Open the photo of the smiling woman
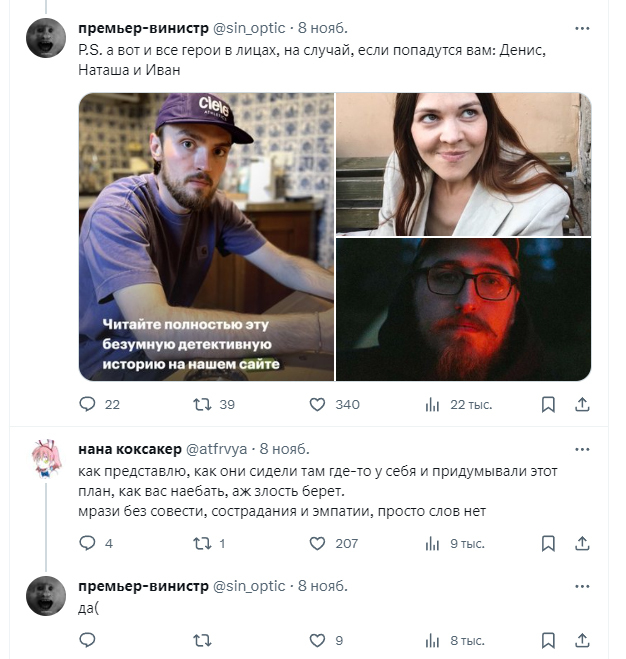 (x=463, y=164)
